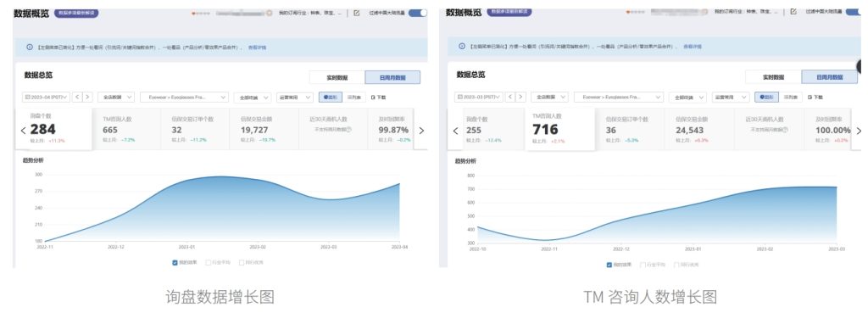The image size is (868, 324).
Task: Go to previous month in right panel
Action: click(x=510, y=97)
